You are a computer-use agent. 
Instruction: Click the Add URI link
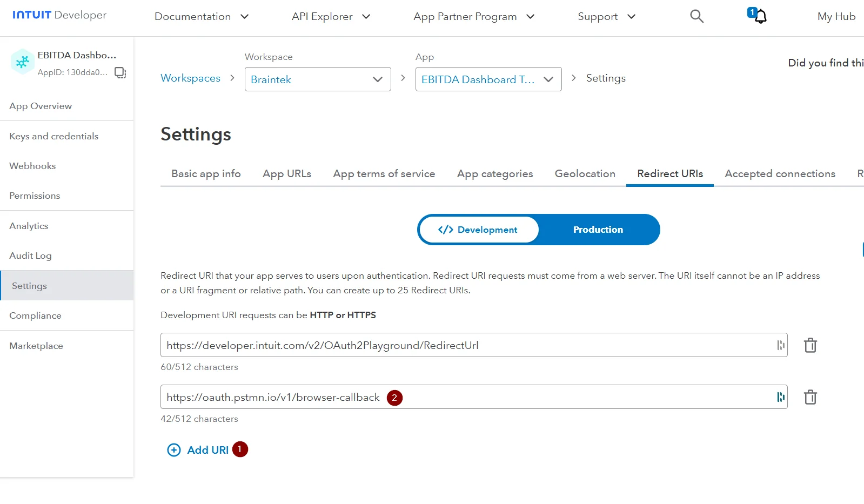[x=208, y=450]
